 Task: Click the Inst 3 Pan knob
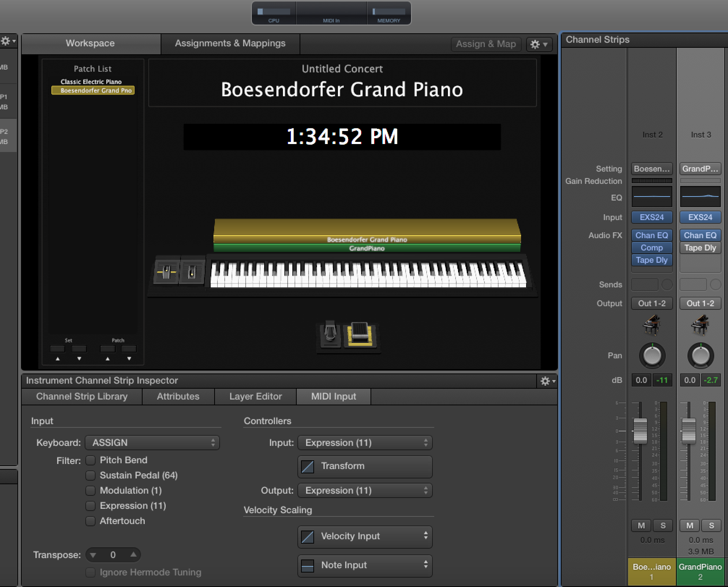point(701,355)
